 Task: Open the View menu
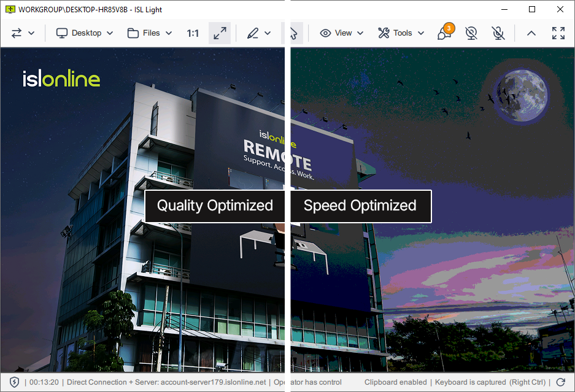(342, 33)
